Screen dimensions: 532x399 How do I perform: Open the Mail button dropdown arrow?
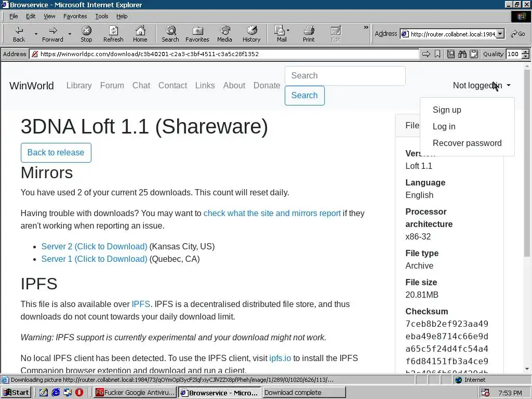[288, 31]
